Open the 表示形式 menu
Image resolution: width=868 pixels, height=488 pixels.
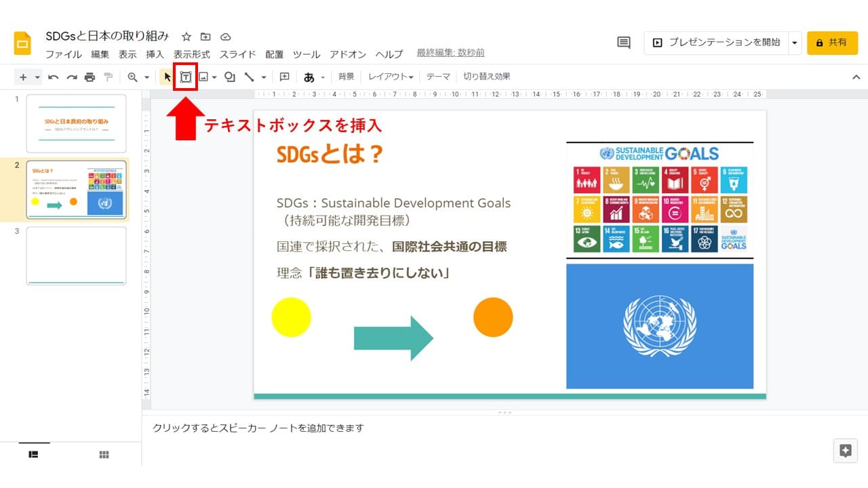coord(191,54)
